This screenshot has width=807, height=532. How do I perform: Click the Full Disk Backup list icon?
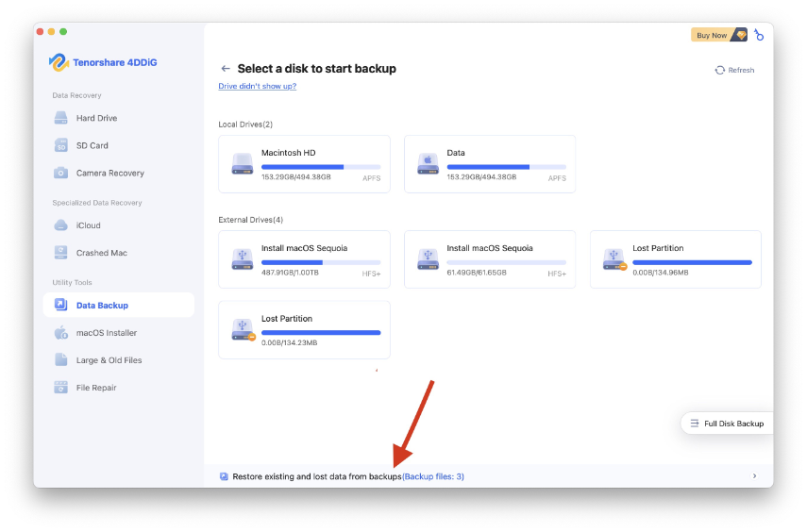click(695, 424)
